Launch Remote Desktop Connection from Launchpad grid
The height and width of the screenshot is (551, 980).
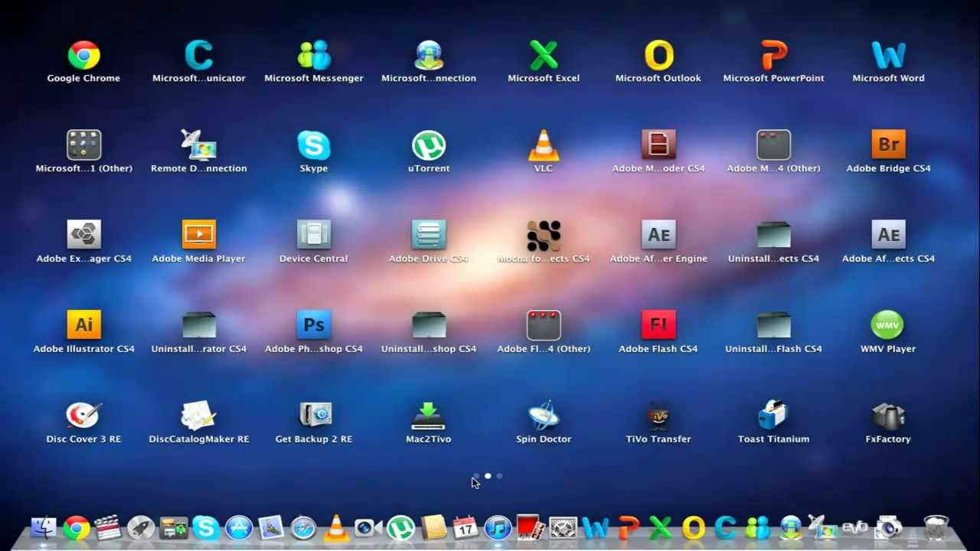coord(198,145)
